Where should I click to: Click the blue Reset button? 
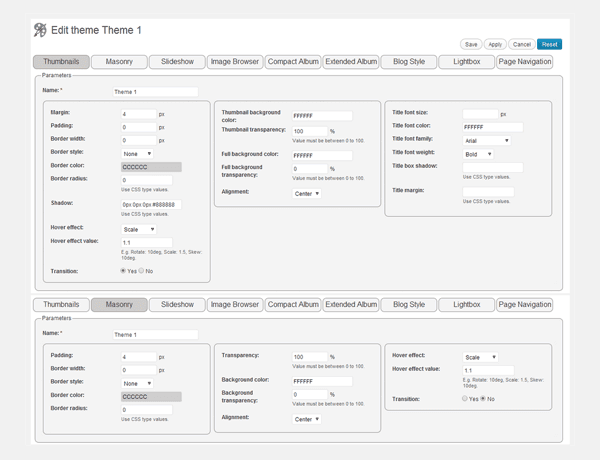[549, 44]
